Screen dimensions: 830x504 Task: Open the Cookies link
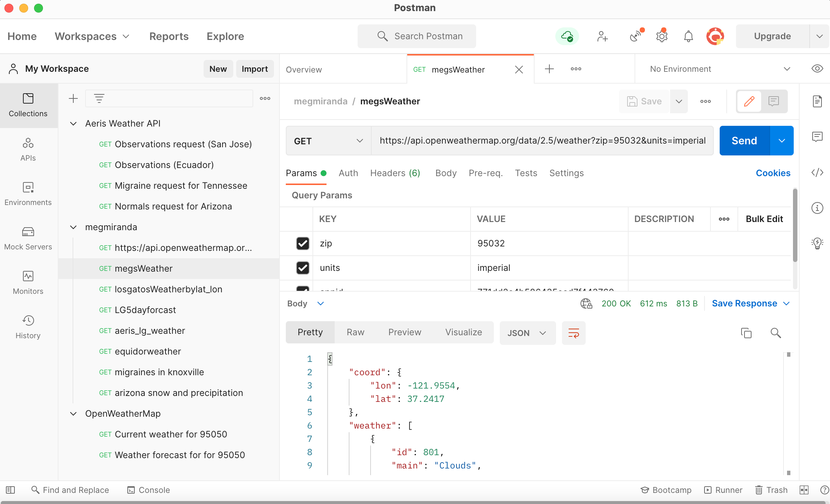pyautogui.click(x=773, y=173)
